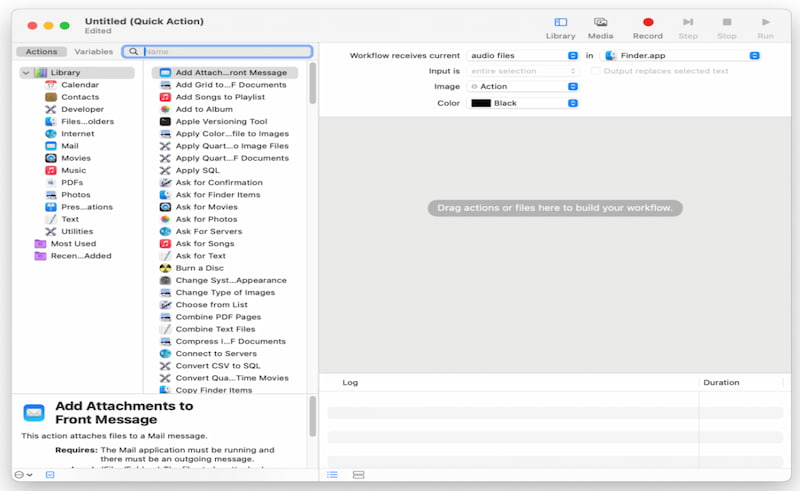800x491 pixels.
Task: Focus the Name search field
Action: [217, 52]
